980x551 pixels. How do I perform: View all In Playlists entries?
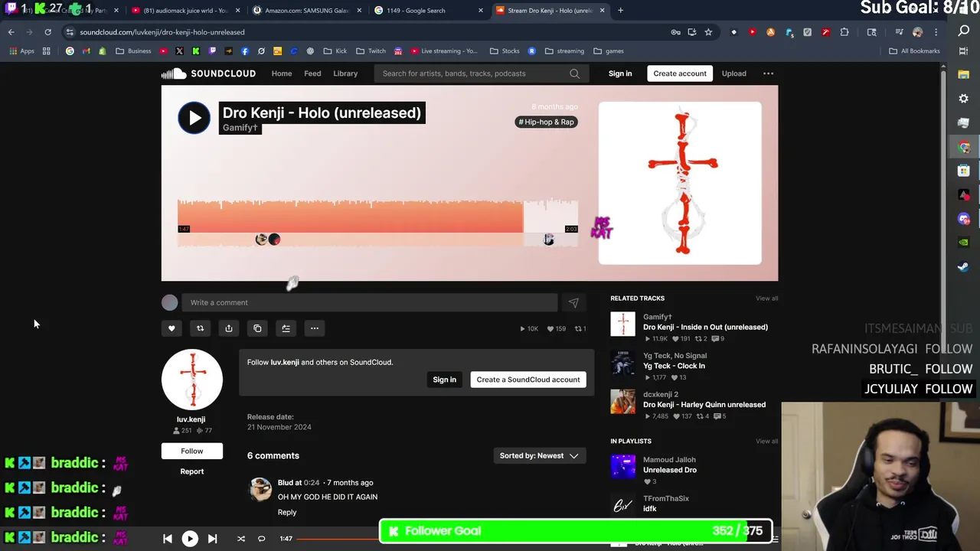click(x=766, y=442)
